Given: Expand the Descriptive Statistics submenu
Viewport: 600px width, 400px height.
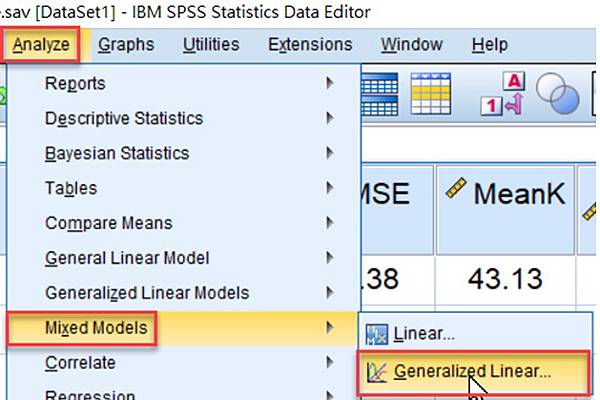Looking at the screenshot, I should tap(124, 118).
